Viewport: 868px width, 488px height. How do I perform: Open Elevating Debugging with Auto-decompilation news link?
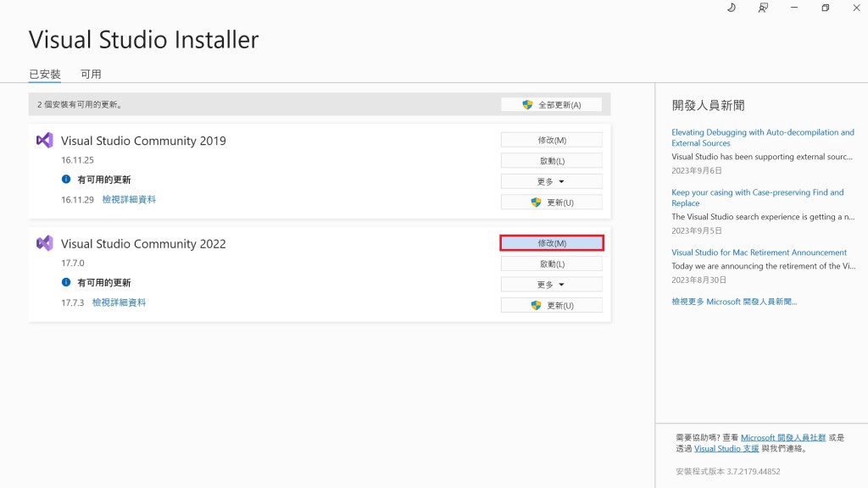point(762,138)
